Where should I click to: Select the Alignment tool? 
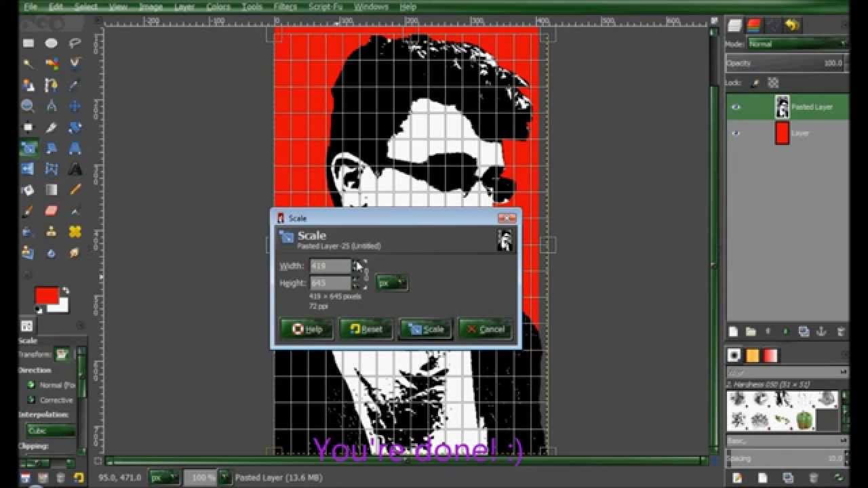[x=28, y=127]
